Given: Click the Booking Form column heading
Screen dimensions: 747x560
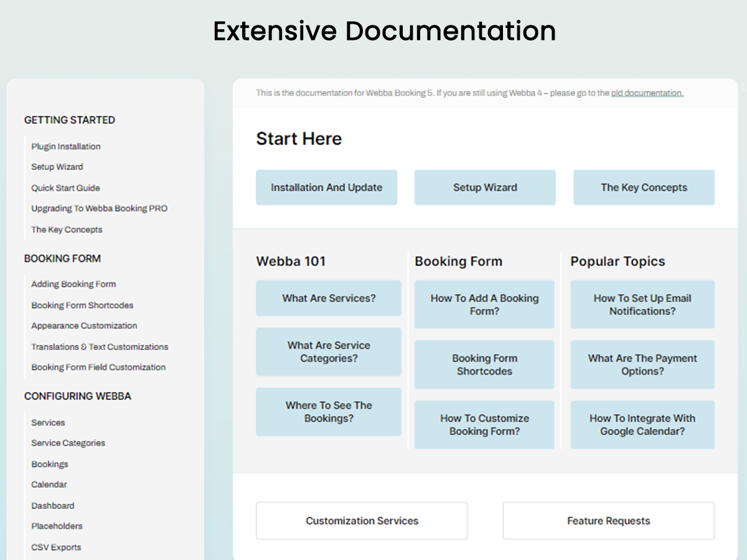Looking at the screenshot, I should pyautogui.click(x=459, y=261).
